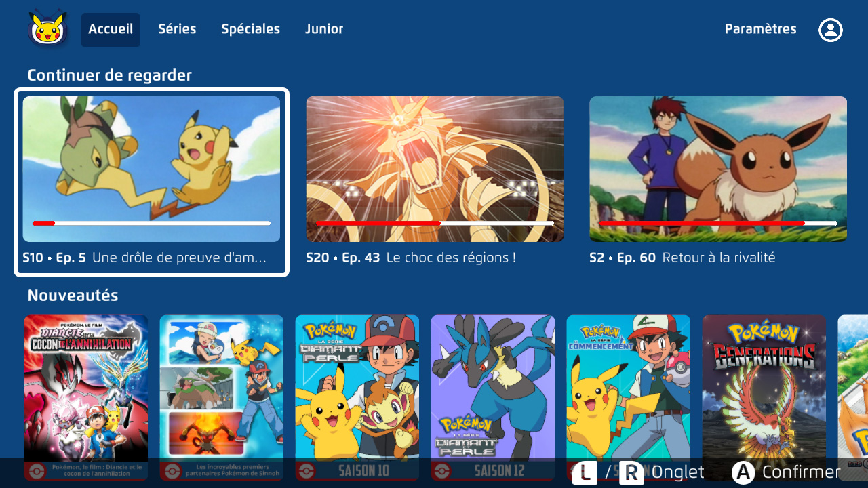The width and height of the screenshot is (868, 488).
Task: Open the Pokémon Le Commencement series poster
Action: 628,388
